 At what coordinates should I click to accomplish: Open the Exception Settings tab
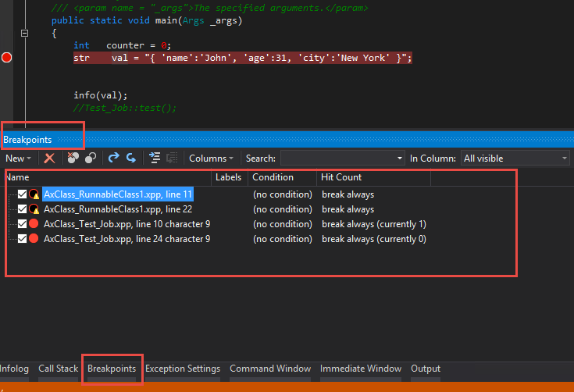[x=183, y=369]
